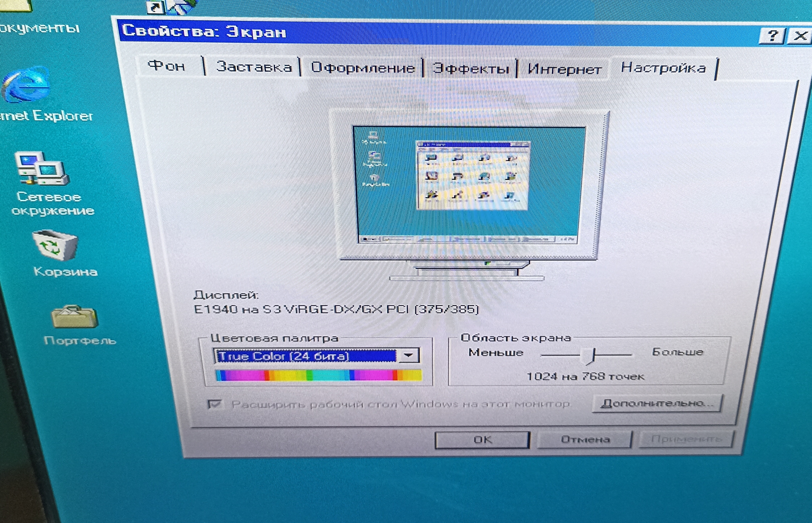The image size is (812, 523).
Task: Open the Корзина recycle bin icon
Action: pos(55,245)
